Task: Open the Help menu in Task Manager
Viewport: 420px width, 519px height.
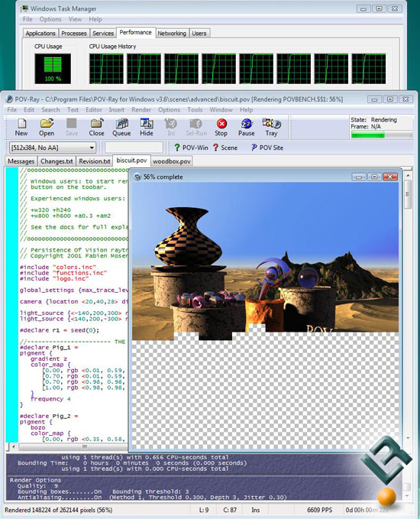Action: coord(95,19)
